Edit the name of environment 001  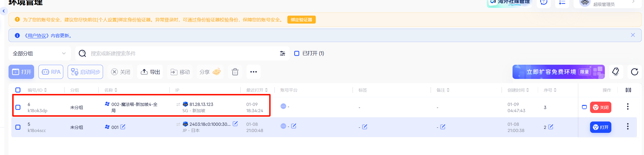pyautogui.click(x=123, y=127)
